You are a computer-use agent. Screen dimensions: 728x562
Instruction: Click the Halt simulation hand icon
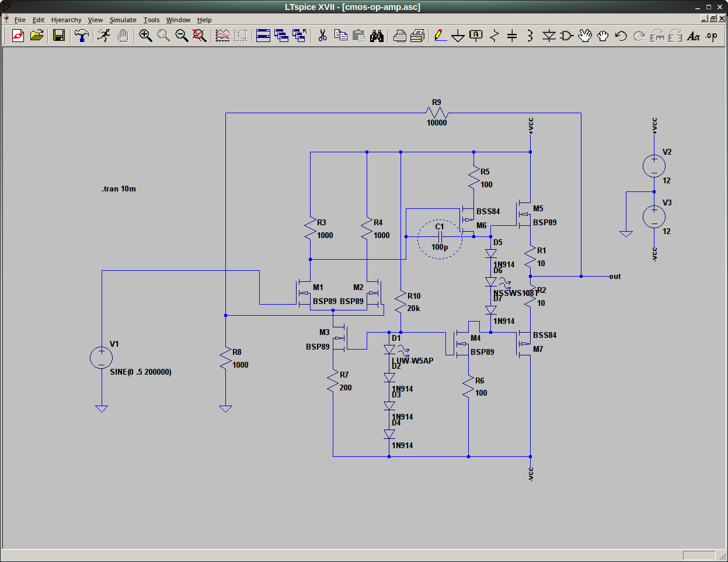point(123,36)
